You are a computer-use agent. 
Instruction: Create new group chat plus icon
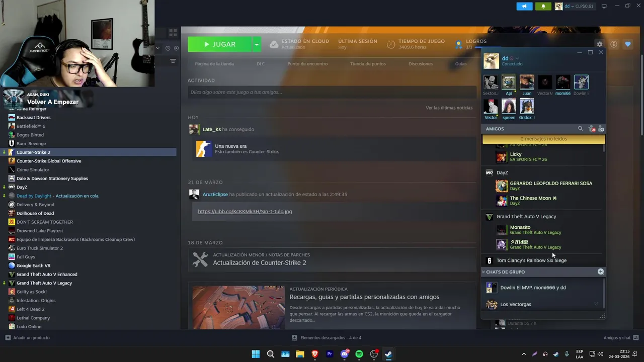click(x=600, y=271)
